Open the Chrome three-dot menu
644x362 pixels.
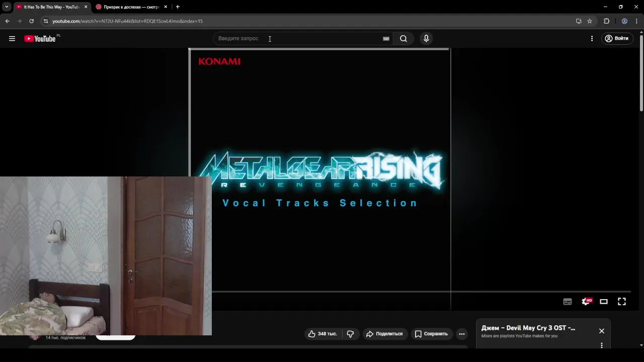click(636, 21)
